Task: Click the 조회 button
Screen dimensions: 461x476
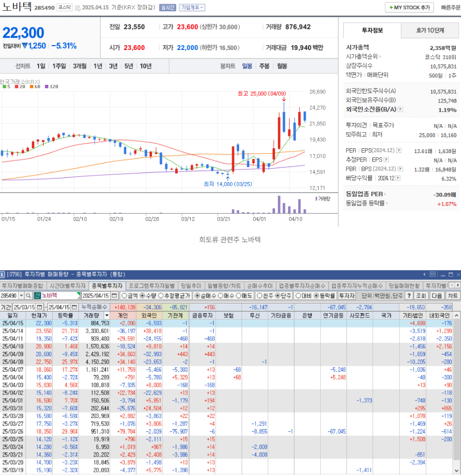Action: click(x=421, y=295)
